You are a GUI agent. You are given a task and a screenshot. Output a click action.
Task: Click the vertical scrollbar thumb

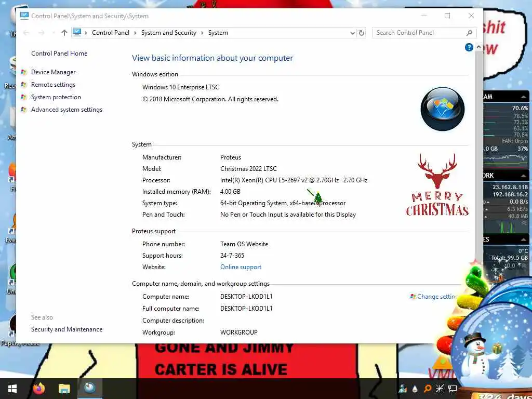(478, 154)
